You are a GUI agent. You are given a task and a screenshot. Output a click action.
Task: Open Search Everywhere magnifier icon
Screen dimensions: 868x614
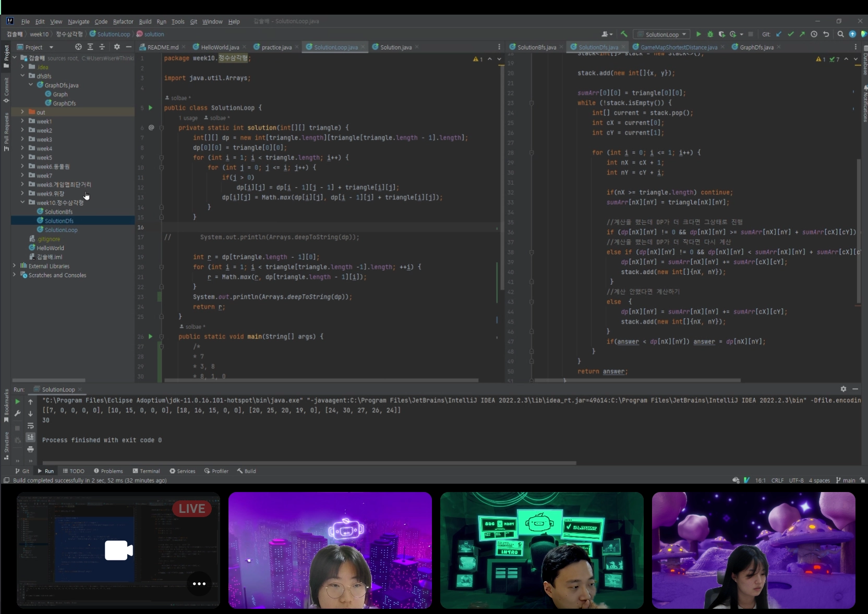840,34
